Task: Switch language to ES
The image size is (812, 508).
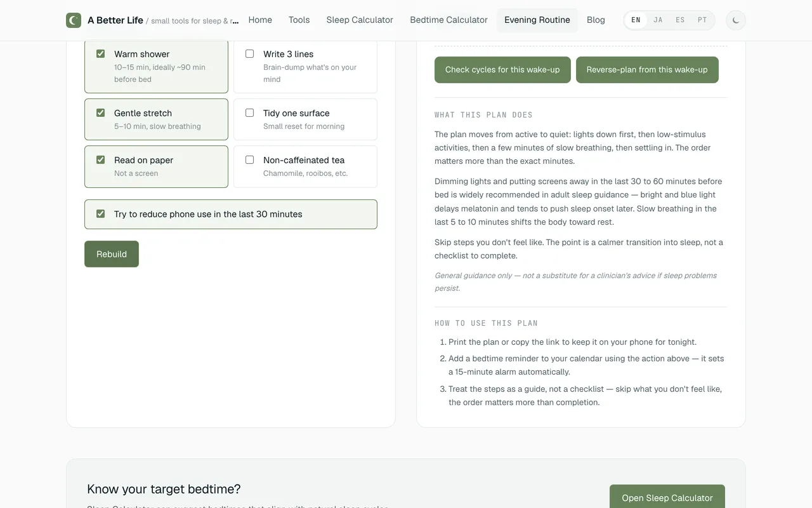Action: (x=680, y=20)
